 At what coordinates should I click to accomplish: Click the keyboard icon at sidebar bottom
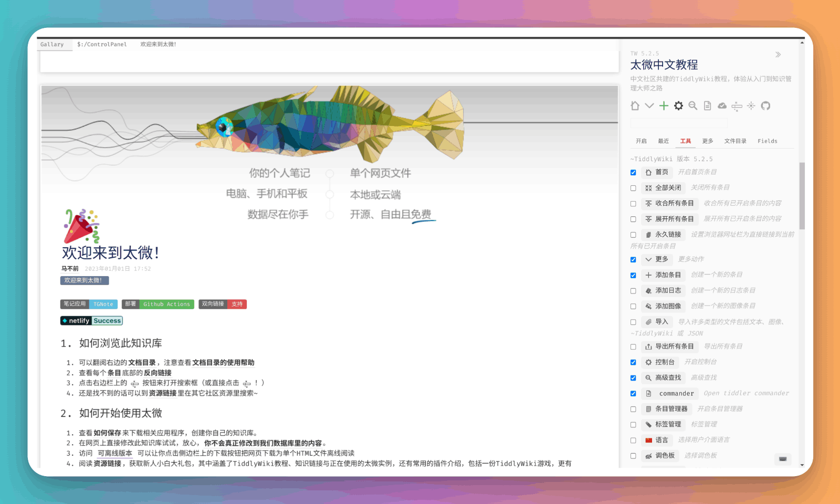(x=783, y=459)
